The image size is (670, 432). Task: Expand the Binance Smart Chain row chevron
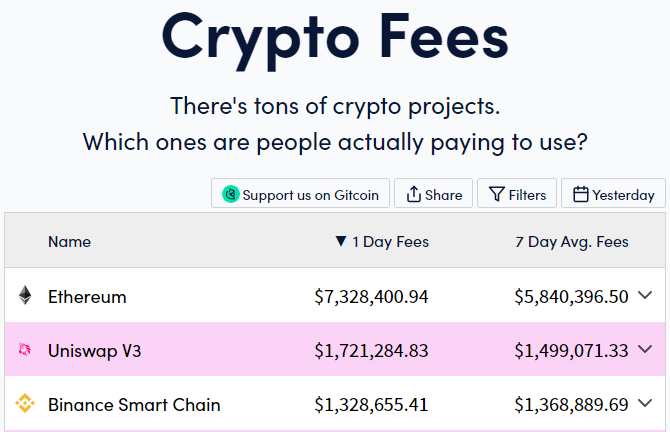click(644, 403)
